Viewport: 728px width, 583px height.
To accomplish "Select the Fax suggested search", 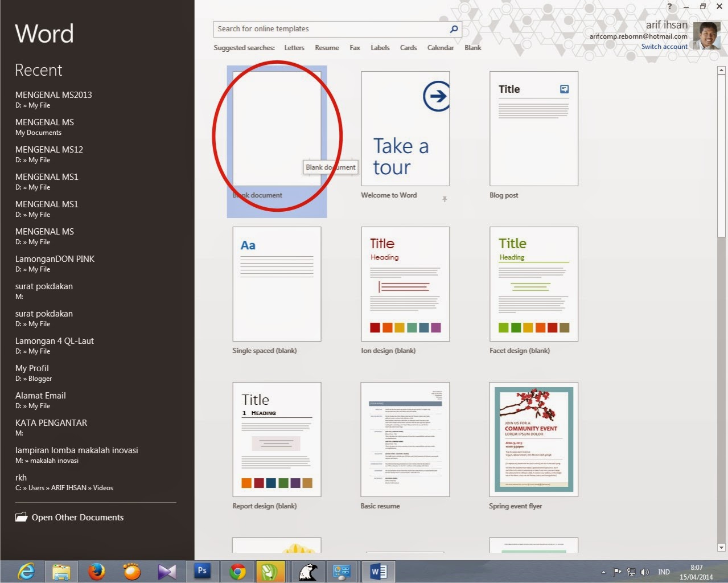I will [x=355, y=48].
